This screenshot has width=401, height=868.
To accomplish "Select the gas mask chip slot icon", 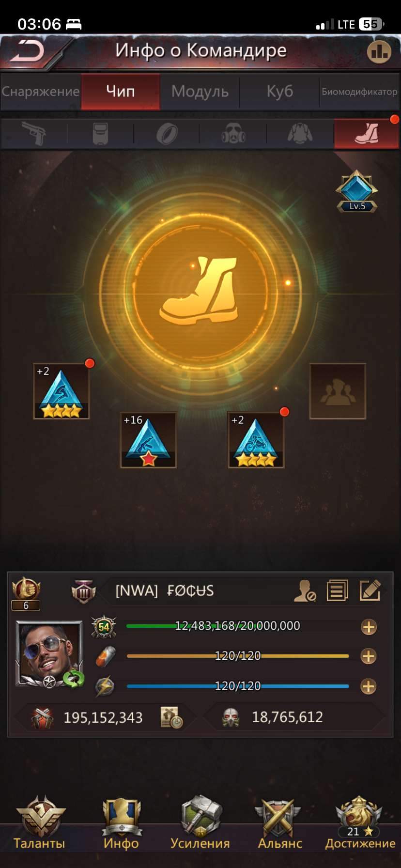I will [233, 134].
